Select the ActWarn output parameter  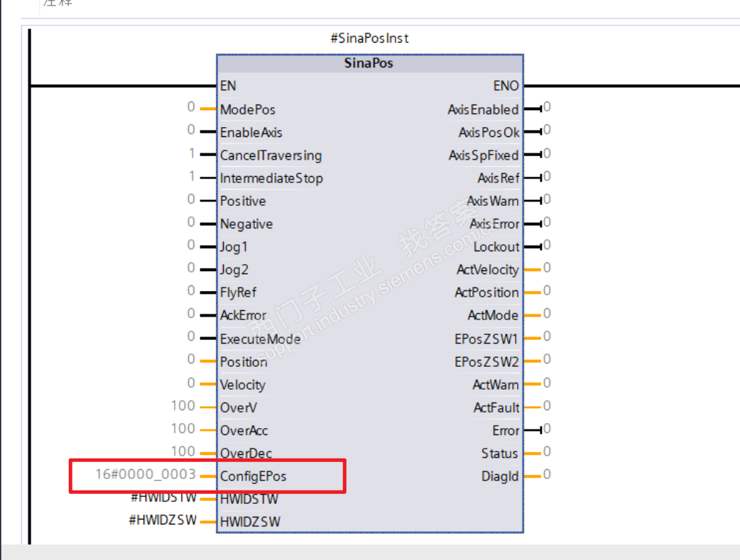[x=496, y=385]
